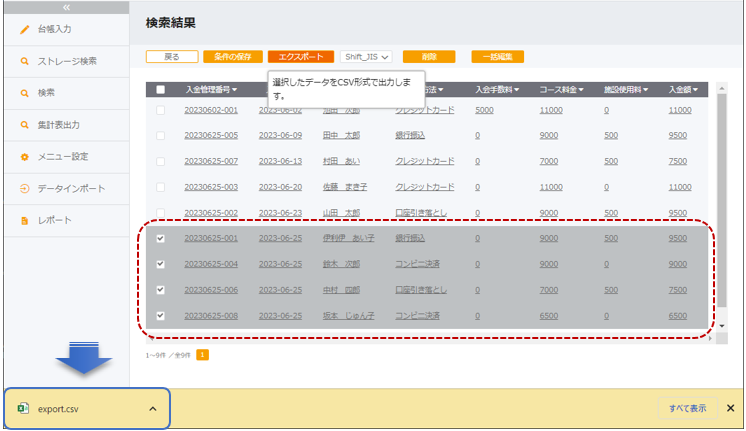Viewport: 746px width, 431px height.
Task: Uncheck the row 20230625-006 checkbox
Action: (x=160, y=290)
